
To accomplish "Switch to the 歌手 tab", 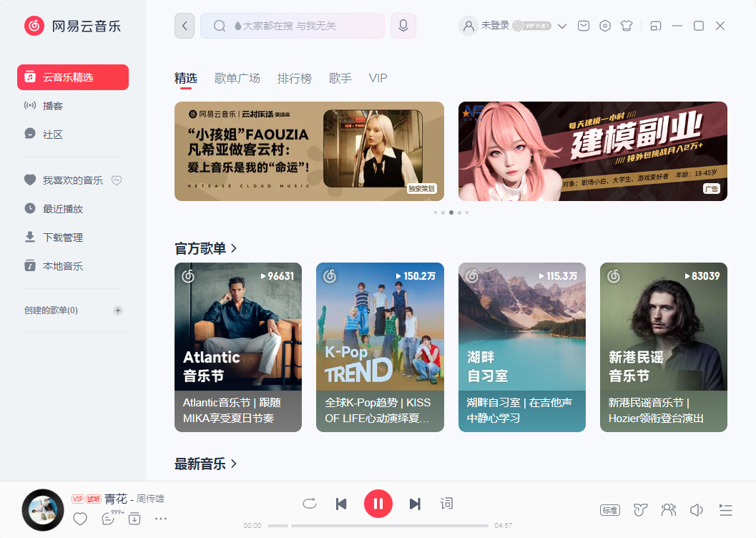I will tap(340, 78).
